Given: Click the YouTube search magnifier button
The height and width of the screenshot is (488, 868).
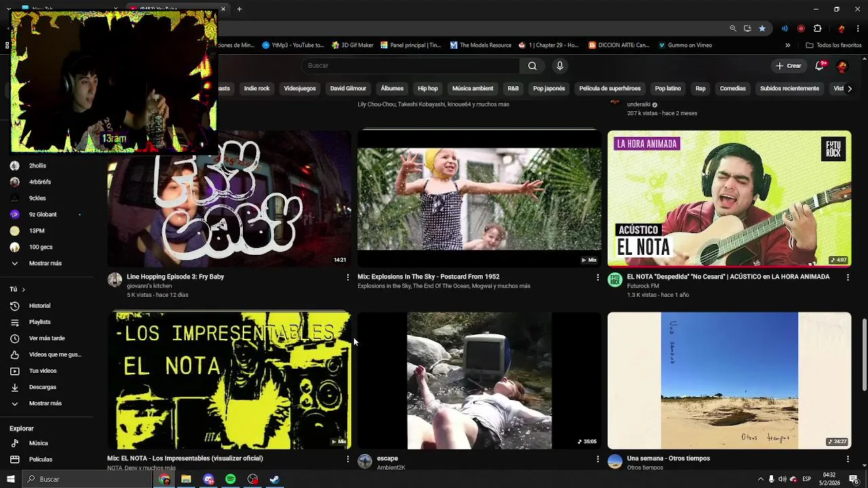Looking at the screenshot, I should (532, 66).
